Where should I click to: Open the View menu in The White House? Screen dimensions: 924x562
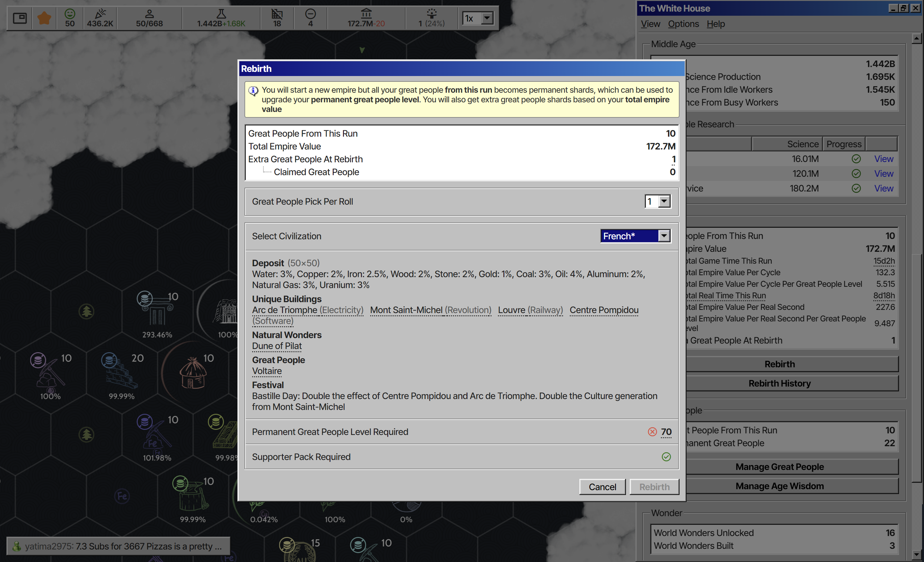pyautogui.click(x=650, y=24)
